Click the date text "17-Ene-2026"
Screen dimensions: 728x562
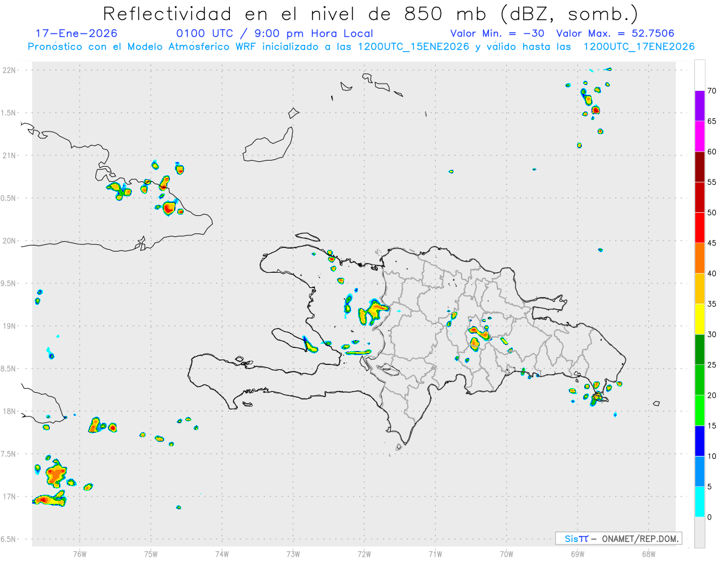click(x=76, y=33)
